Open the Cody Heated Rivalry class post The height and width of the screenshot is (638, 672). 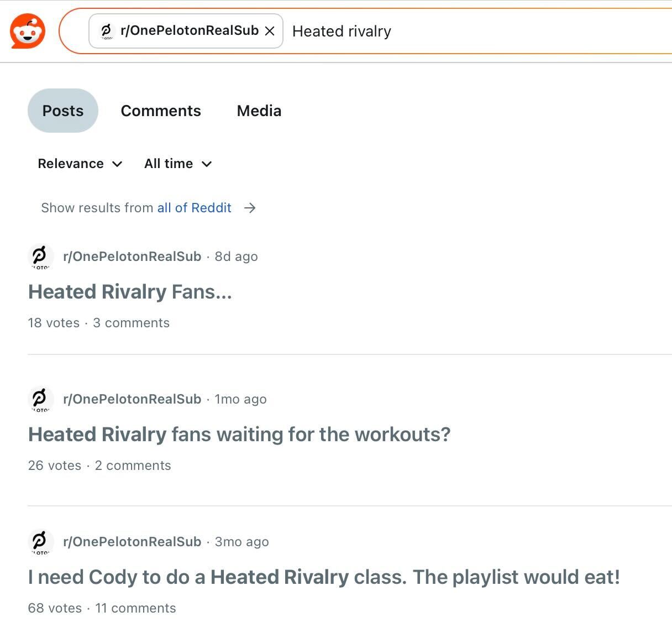pyautogui.click(x=324, y=577)
